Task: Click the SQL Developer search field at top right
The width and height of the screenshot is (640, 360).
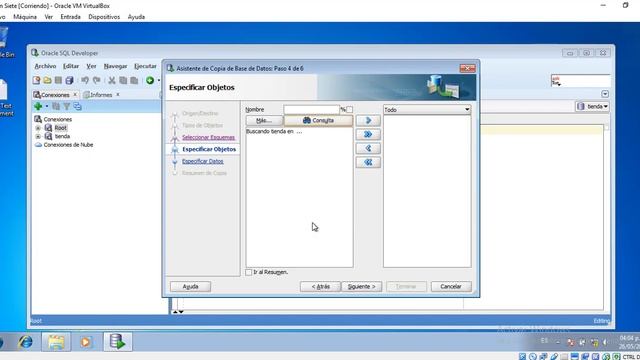Action: click(580, 81)
